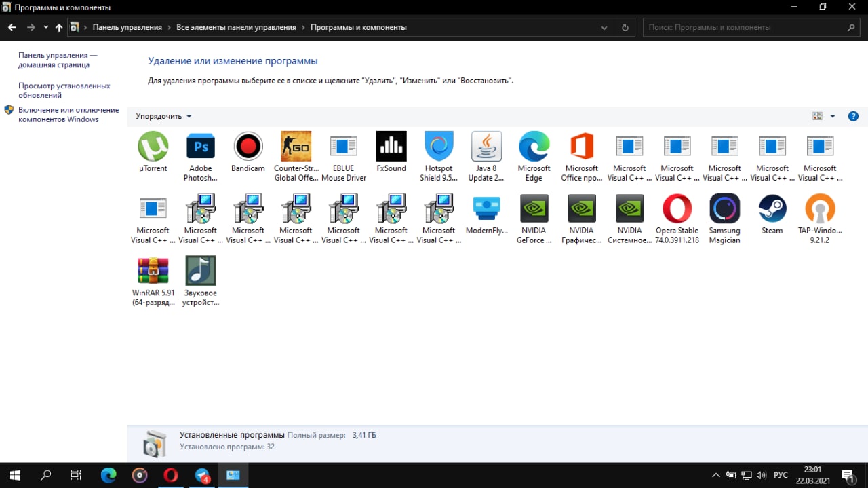Expand chevron after Панель управления breadcrumb
The image size is (868, 488).
click(x=170, y=28)
